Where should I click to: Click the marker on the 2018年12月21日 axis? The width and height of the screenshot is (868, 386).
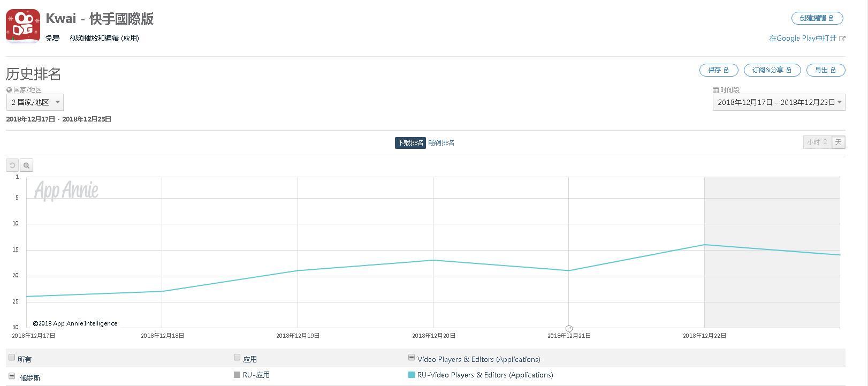pos(569,329)
